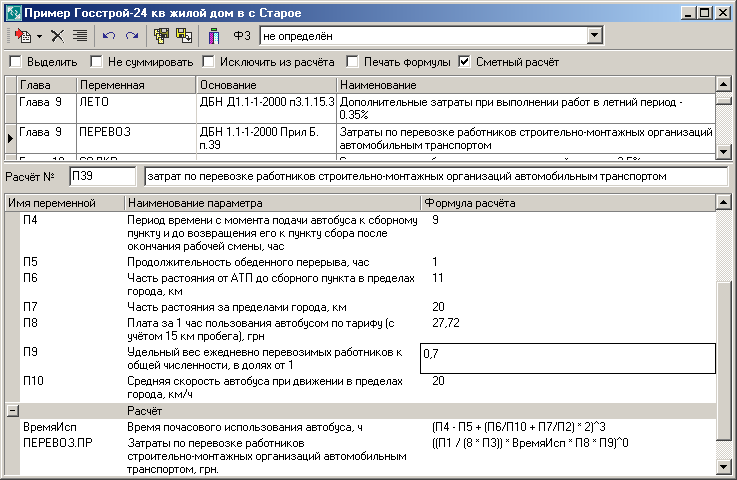Click the П9 formula edit box with 0,7
The image size is (737, 480).
pyautogui.click(x=568, y=359)
